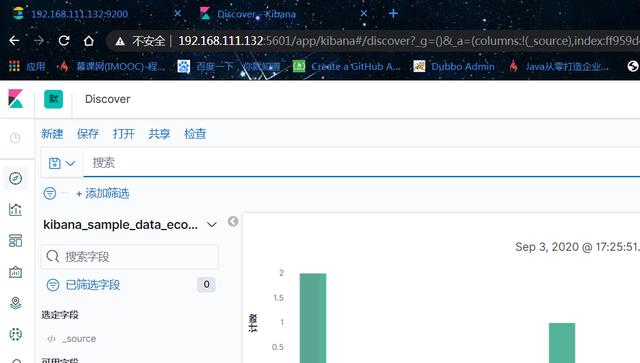The image size is (640, 363).
Task: Click browser forward arrow
Action: pos(39,41)
